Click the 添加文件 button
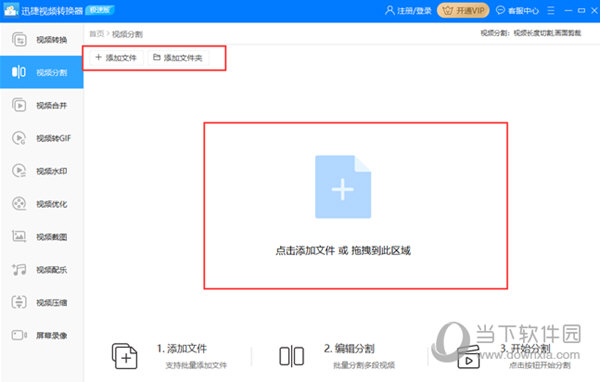The width and height of the screenshot is (600, 382). point(116,58)
